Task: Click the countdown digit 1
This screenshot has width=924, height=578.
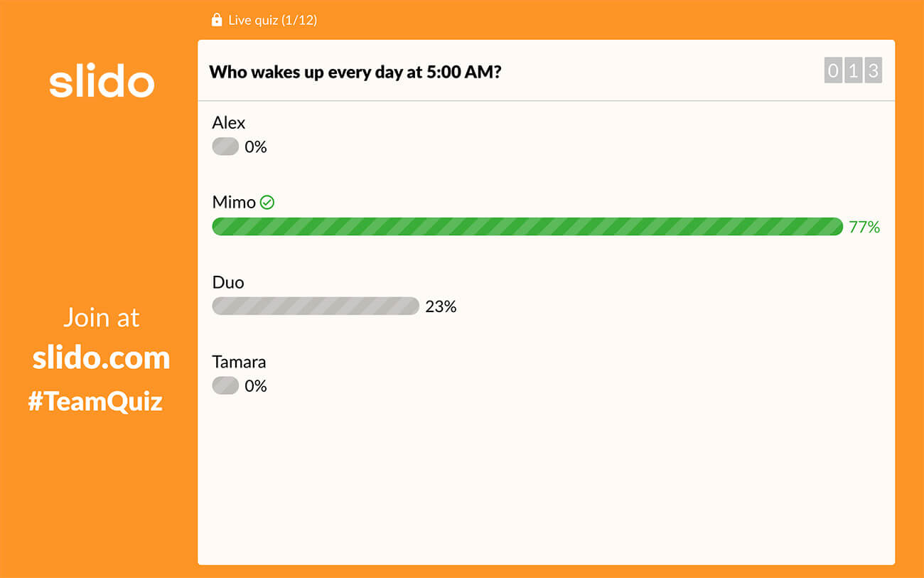Action: point(853,70)
